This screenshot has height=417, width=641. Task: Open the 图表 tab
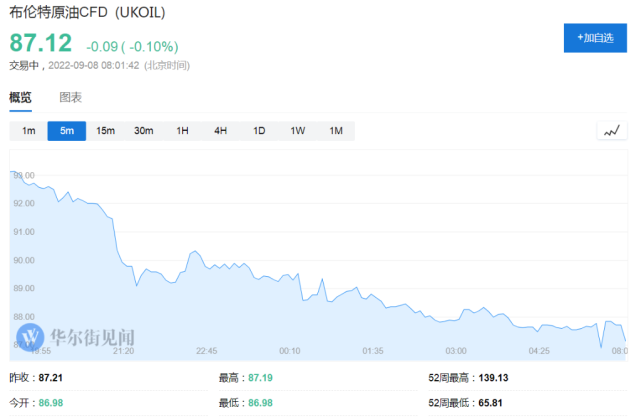point(70,98)
